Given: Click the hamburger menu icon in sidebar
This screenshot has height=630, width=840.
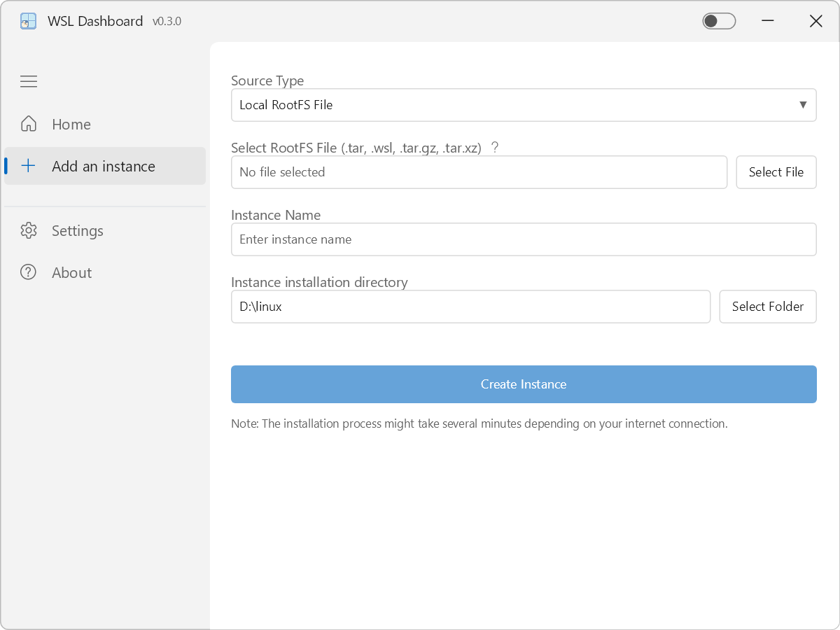Looking at the screenshot, I should [x=29, y=82].
